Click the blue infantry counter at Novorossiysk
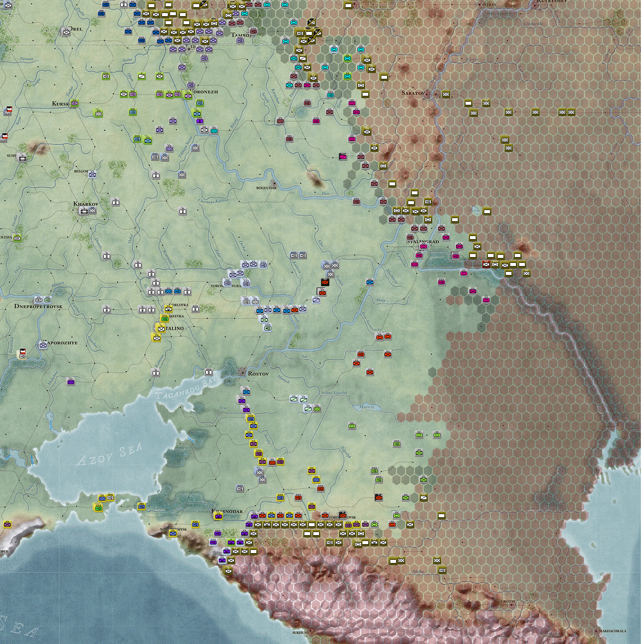 [x=173, y=533]
